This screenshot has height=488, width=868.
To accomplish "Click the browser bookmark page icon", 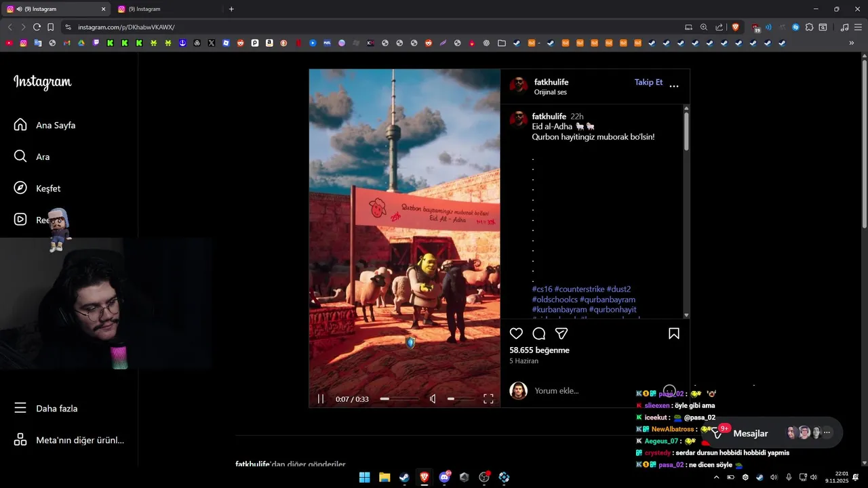I will coord(50,27).
